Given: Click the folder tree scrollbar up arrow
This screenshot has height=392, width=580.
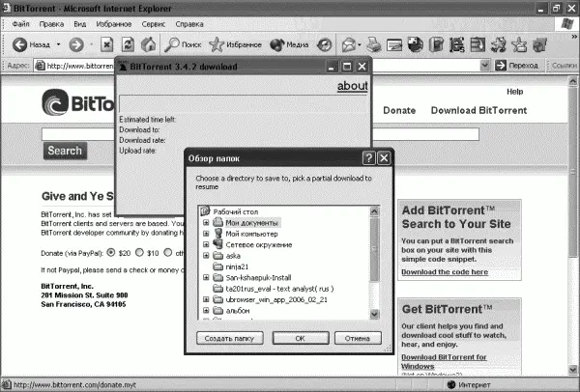Looking at the screenshot, I should (x=374, y=211).
